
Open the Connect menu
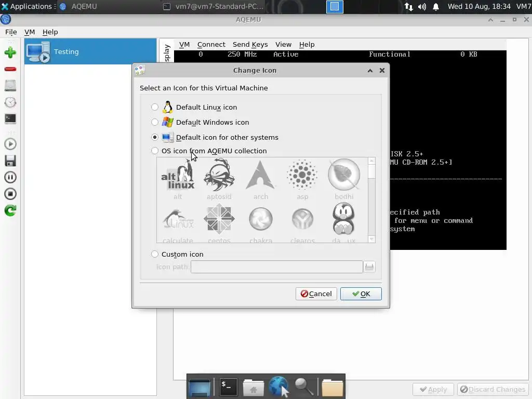click(x=211, y=45)
